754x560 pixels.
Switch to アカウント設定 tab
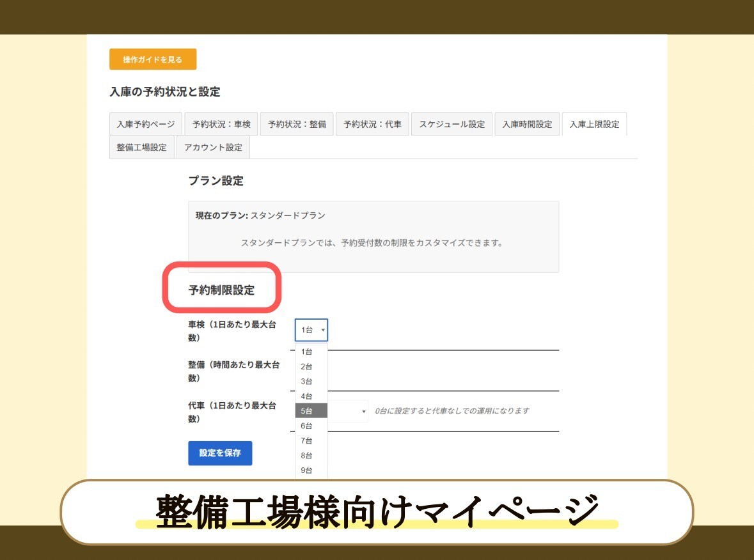pyautogui.click(x=213, y=147)
